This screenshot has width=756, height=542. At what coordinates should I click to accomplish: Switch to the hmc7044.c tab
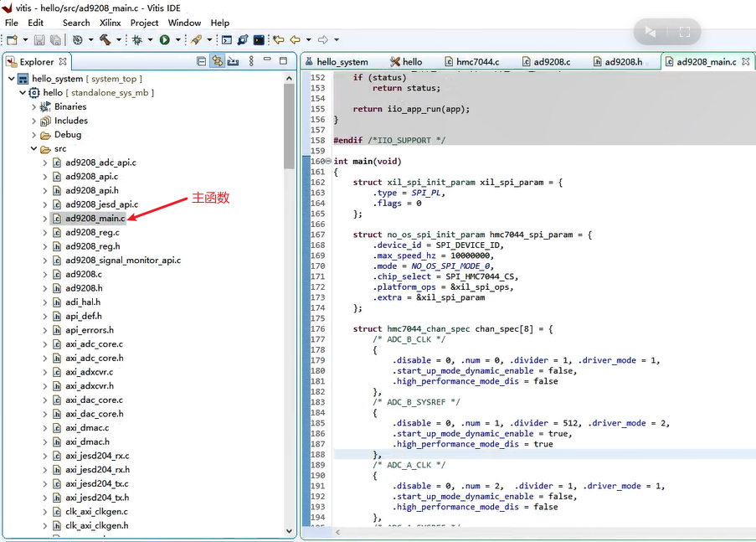click(472, 62)
